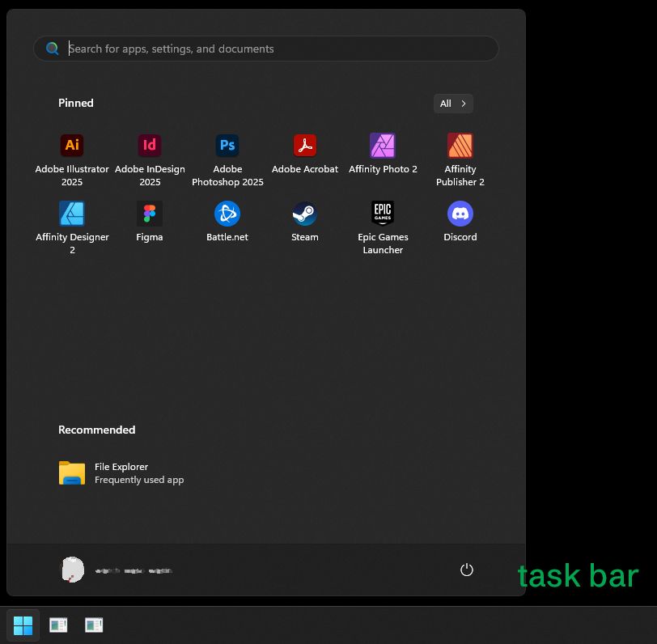Open the second pinned taskbar app
This screenshot has height=644, width=657.
click(94, 625)
